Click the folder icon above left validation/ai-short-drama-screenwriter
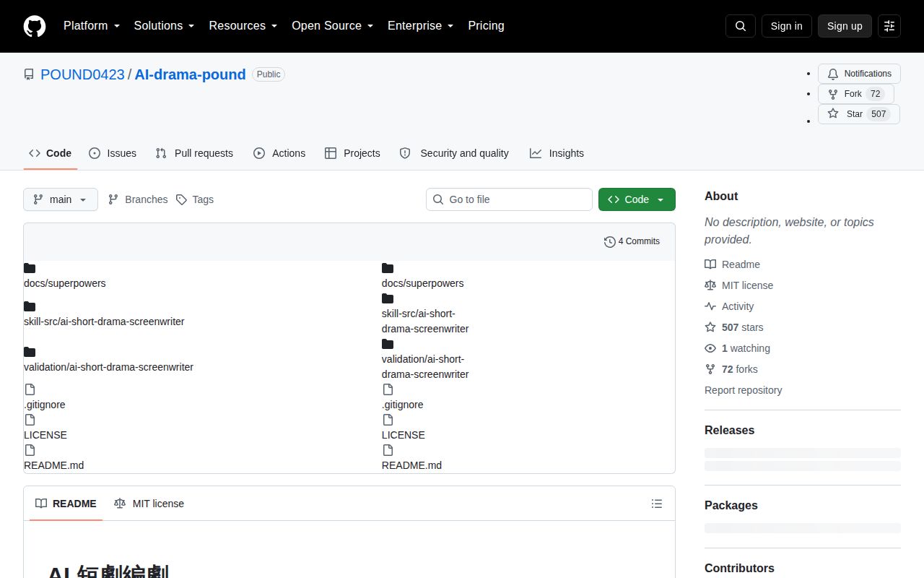Viewport: 924px width, 578px height. click(x=30, y=352)
